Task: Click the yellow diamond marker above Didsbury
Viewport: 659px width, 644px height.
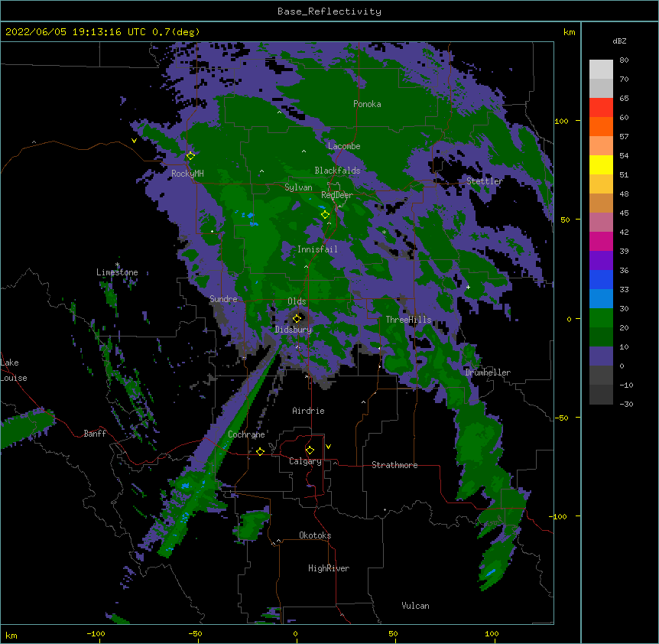Action: 297,318
